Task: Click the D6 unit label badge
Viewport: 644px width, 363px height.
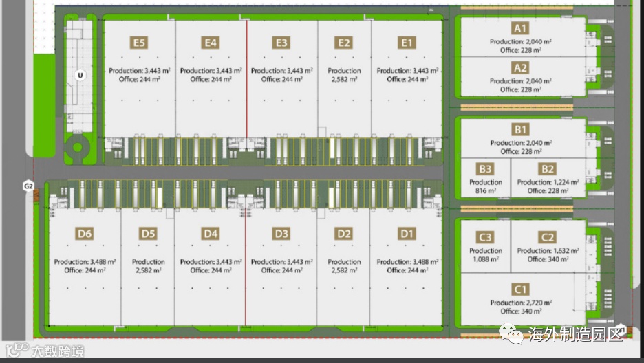Action: 85,234
